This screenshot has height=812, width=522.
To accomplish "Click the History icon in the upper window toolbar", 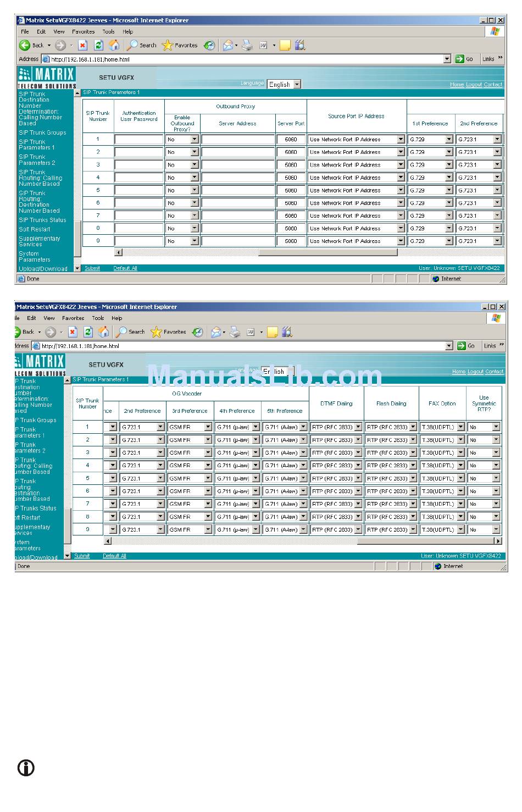I will (x=209, y=46).
